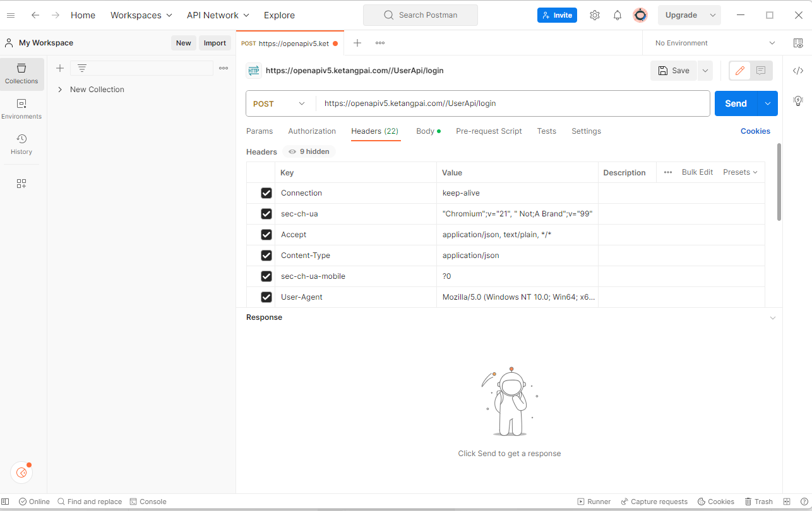Open the Postbot assistant icon
The image size is (812, 511).
21,472
